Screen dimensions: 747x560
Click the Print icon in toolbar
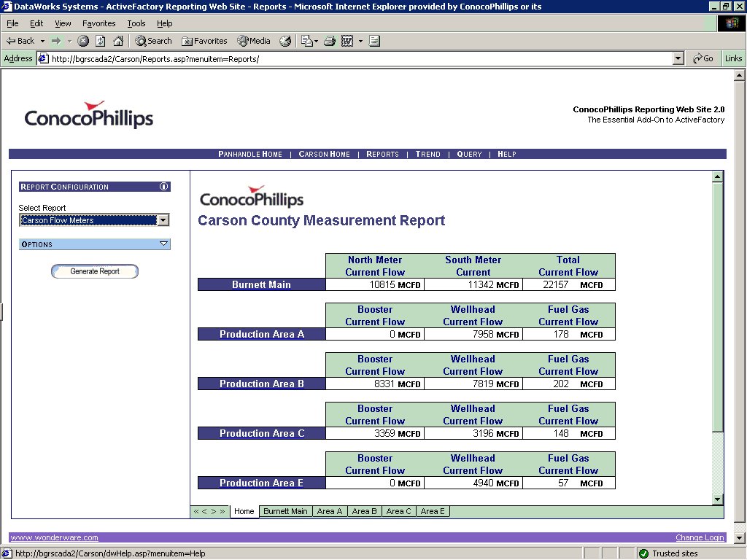pyautogui.click(x=329, y=41)
